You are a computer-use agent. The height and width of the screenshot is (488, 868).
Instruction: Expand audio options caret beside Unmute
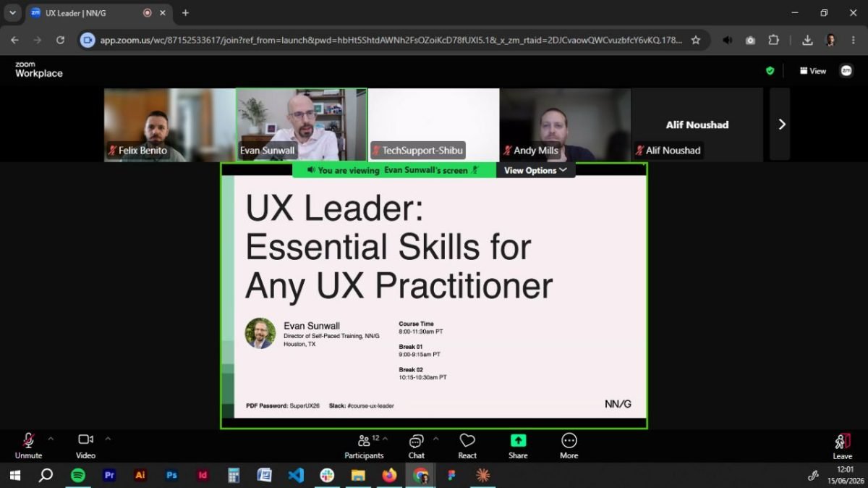pyautogui.click(x=51, y=439)
